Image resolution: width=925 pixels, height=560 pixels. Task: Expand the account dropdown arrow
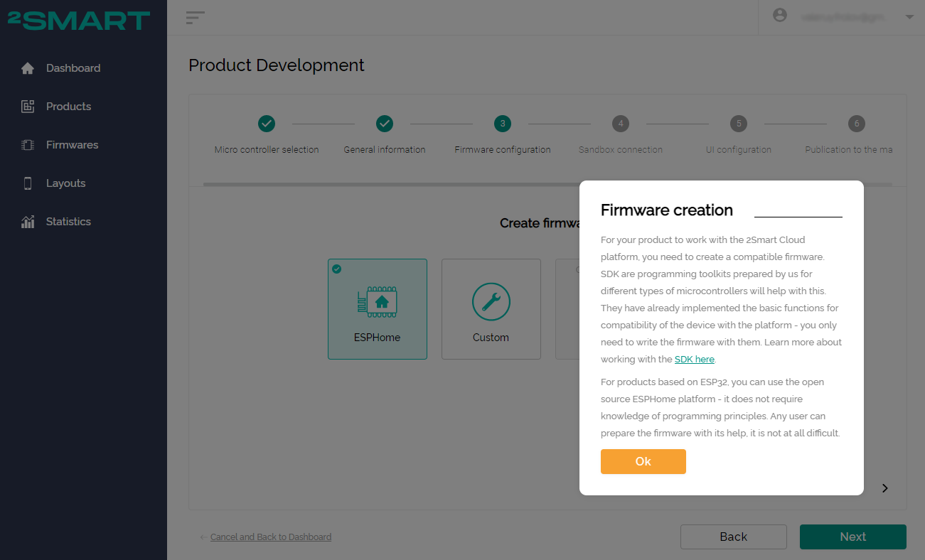[909, 17]
